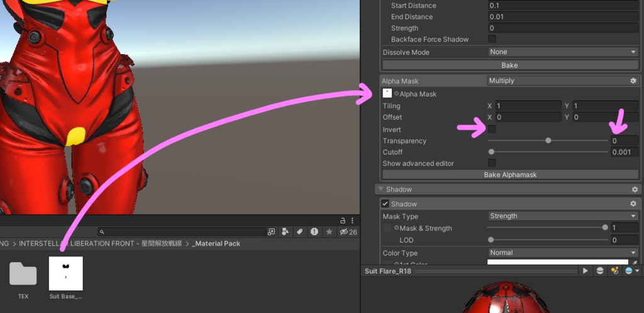The height and width of the screenshot is (313, 644).
Task: Click the Mask & Strength texture slot
Action: click(x=387, y=228)
